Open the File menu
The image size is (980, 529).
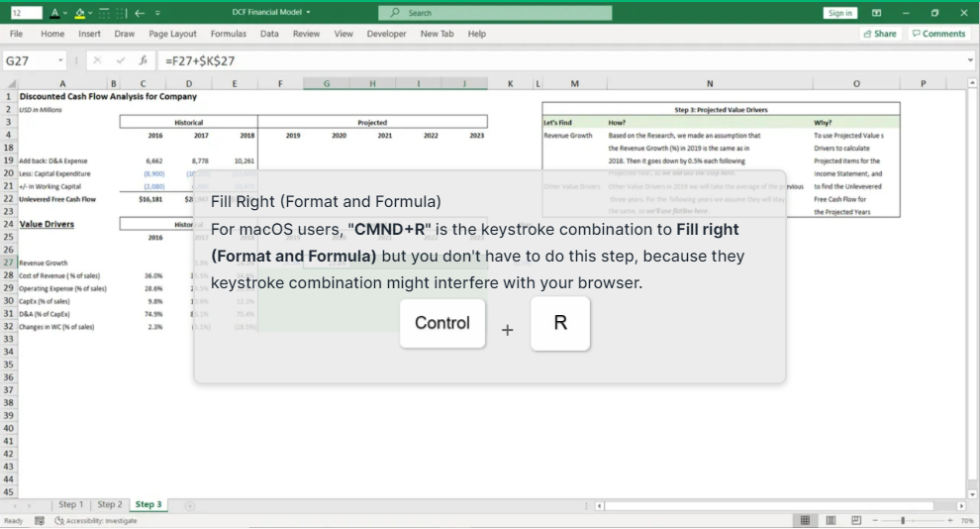click(x=16, y=34)
